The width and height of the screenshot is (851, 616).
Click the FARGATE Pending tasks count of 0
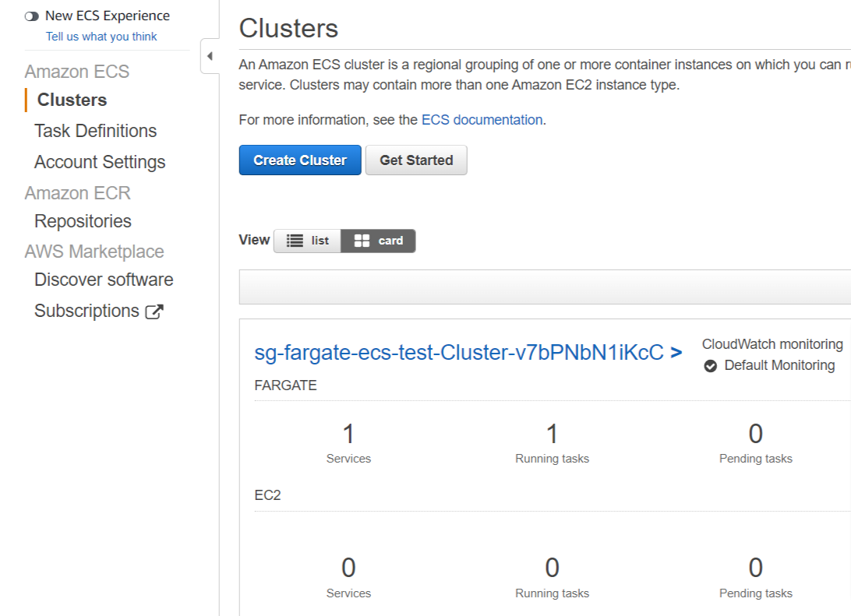[x=755, y=434]
